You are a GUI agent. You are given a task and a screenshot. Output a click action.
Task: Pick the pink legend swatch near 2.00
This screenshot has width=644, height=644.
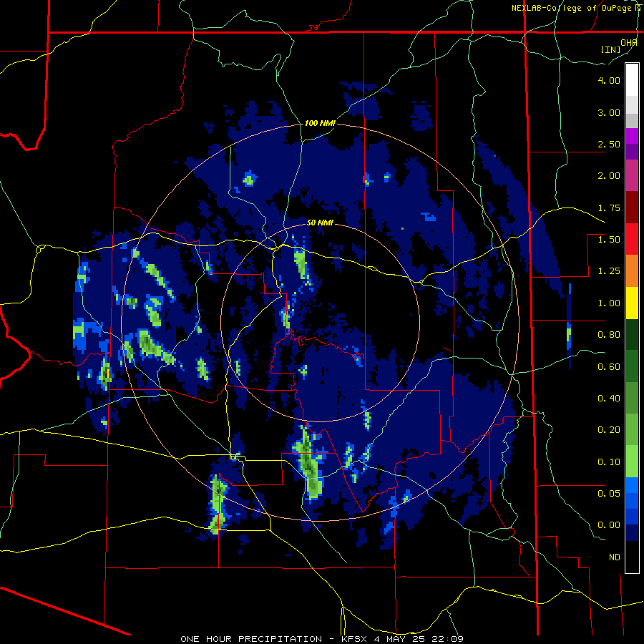632,176
